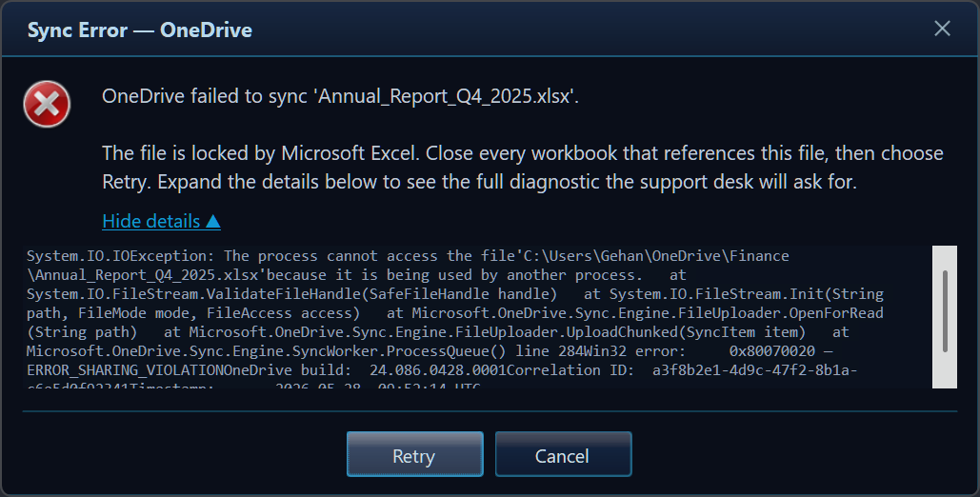Collapse details using the blue triangle arrow
Image resolution: width=980 pixels, height=497 pixels.
212,221
